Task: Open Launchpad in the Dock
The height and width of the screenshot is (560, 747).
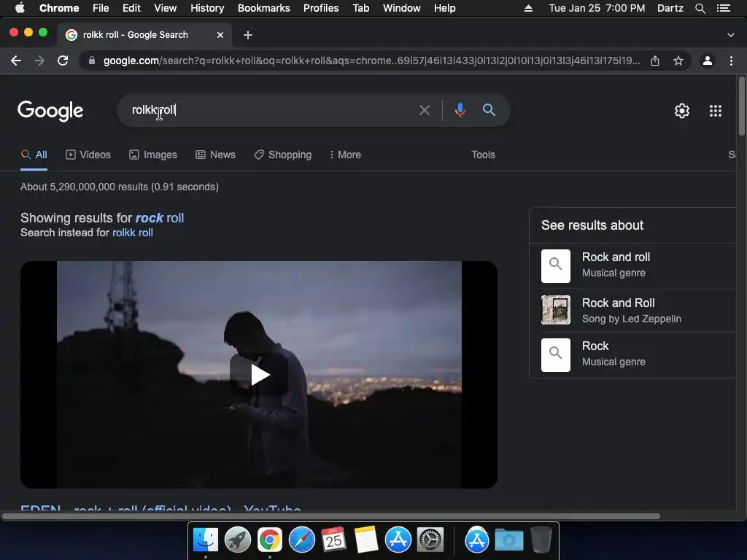Action: point(238,540)
